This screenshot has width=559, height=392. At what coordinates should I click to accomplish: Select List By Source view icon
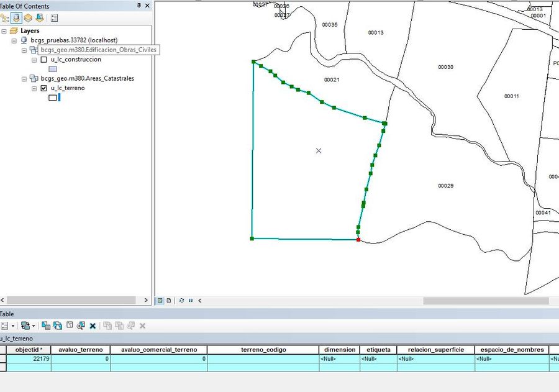[16, 18]
